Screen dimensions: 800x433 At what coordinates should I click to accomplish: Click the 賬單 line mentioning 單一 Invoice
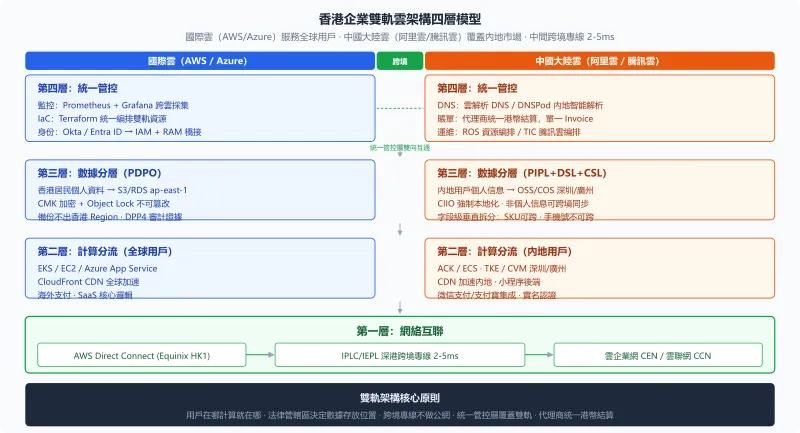point(515,118)
